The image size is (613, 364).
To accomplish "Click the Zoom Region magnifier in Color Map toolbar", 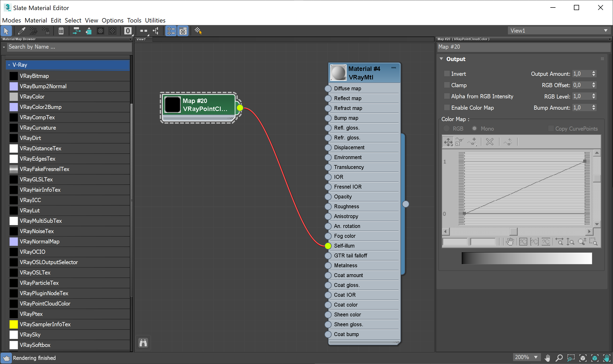I will [593, 241].
